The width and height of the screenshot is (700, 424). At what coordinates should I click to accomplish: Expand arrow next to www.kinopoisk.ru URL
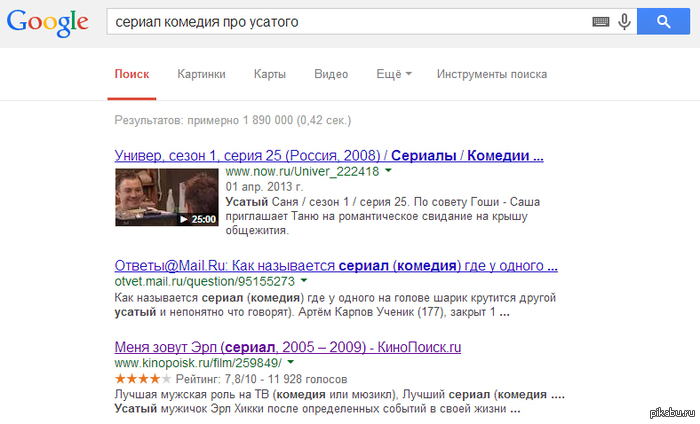point(291,362)
